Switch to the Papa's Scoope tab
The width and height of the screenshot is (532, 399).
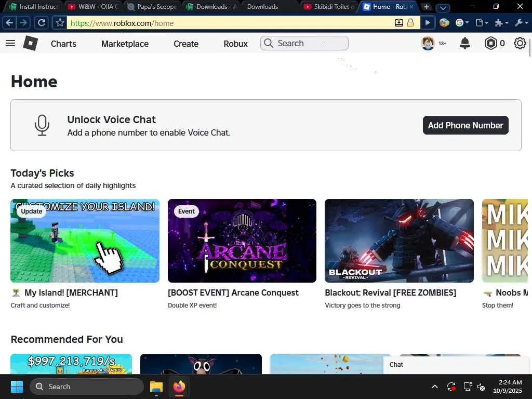tap(152, 7)
